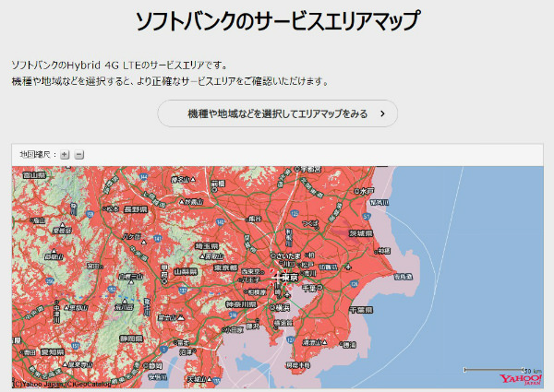Click the 山梨県 prefecture label

(x=186, y=272)
